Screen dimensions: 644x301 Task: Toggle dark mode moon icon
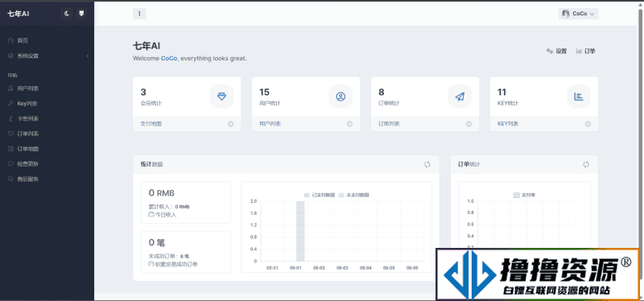coord(67,14)
